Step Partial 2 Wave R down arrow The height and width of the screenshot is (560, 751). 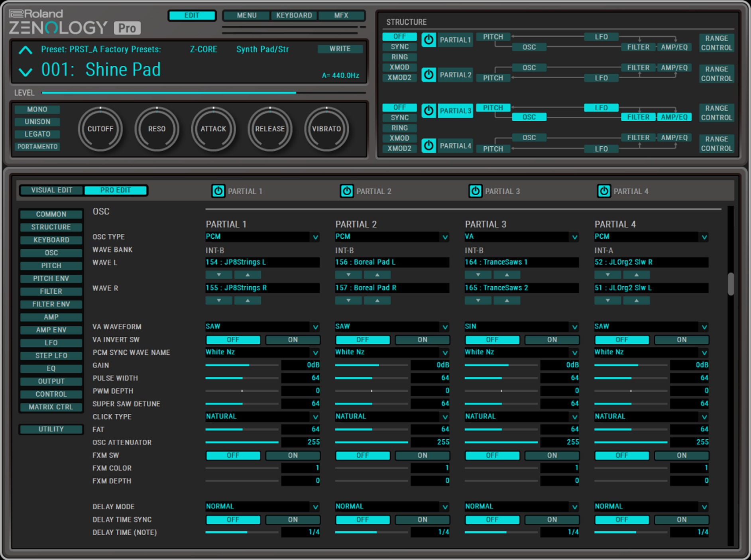pyautogui.click(x=348, y=301)
